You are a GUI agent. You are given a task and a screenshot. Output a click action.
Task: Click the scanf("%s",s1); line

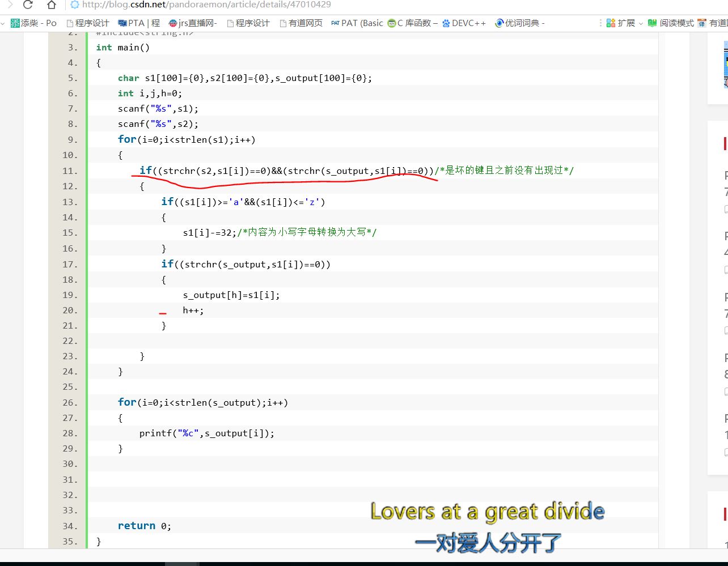click(x=158, y=109)
